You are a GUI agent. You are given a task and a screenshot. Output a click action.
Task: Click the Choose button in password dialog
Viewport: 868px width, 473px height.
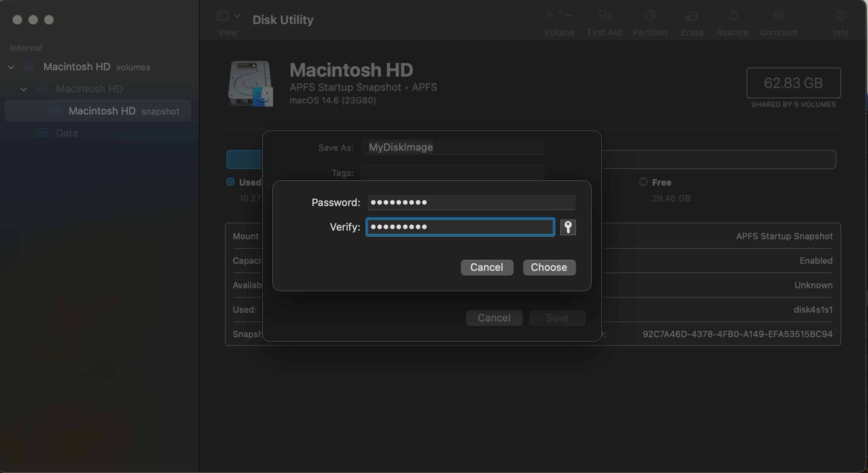point(549,267)
